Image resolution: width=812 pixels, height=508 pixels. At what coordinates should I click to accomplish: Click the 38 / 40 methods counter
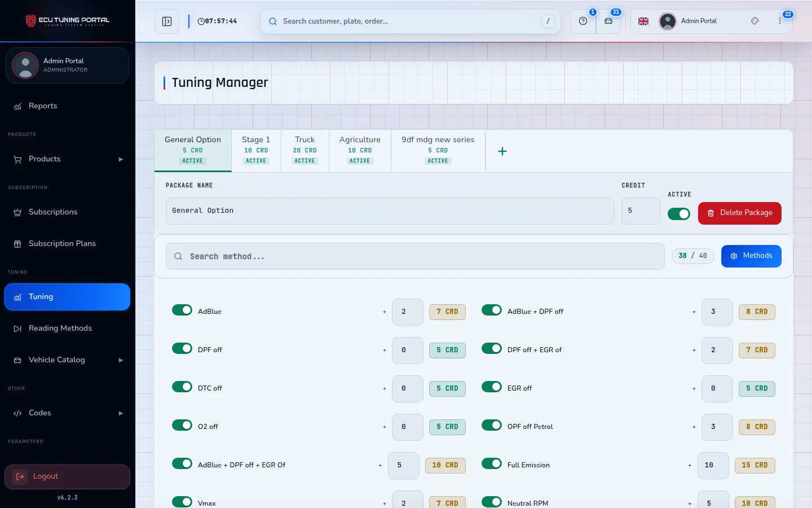(693, 256)
